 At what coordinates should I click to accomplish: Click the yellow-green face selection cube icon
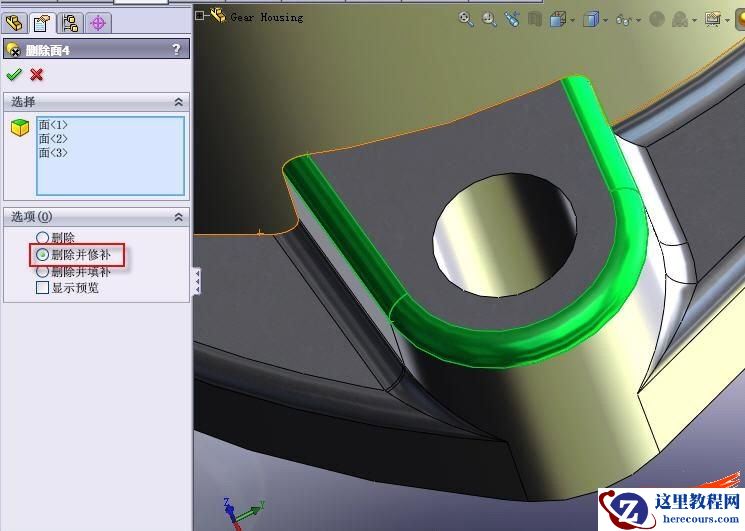tap(20, 127)
